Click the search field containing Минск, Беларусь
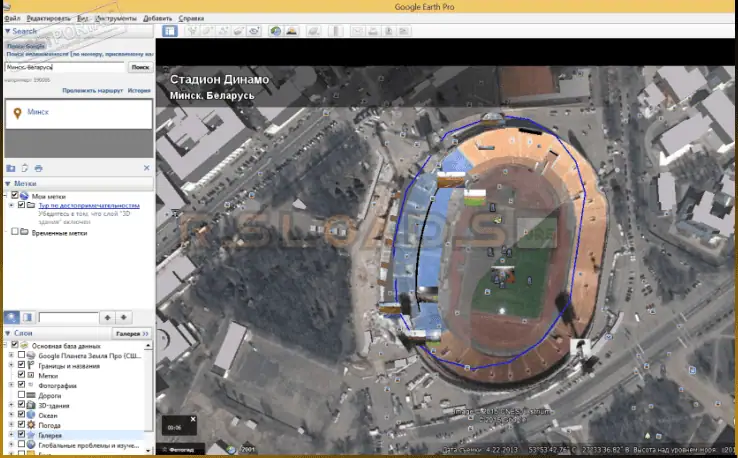The height and width of the screenshot is (458, 738). tap(65, 67)
